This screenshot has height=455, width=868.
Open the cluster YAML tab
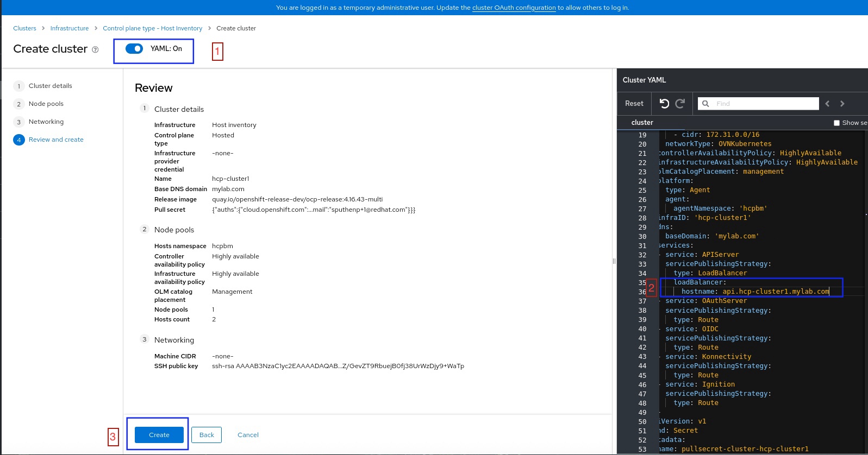(642, 123)
